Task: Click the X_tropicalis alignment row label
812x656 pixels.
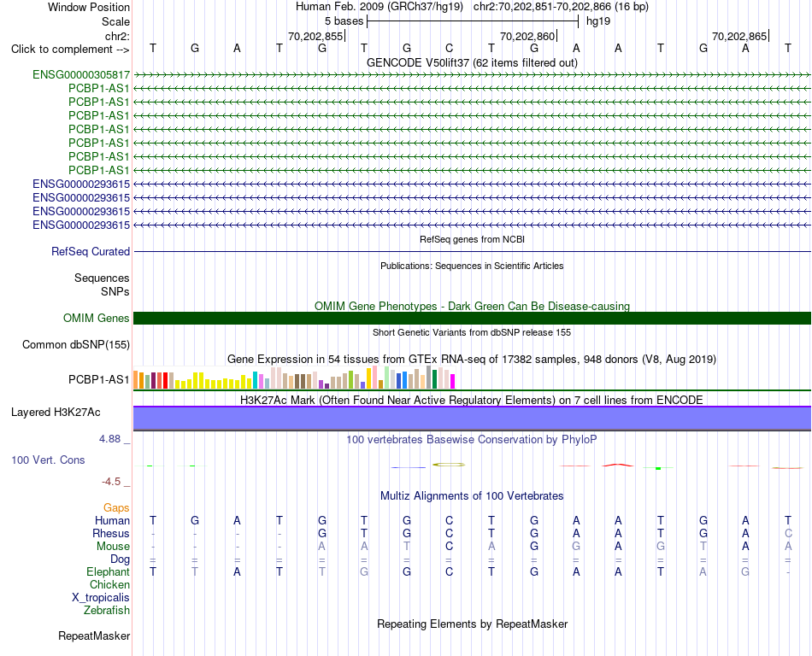Action: (x=101, y=598)
